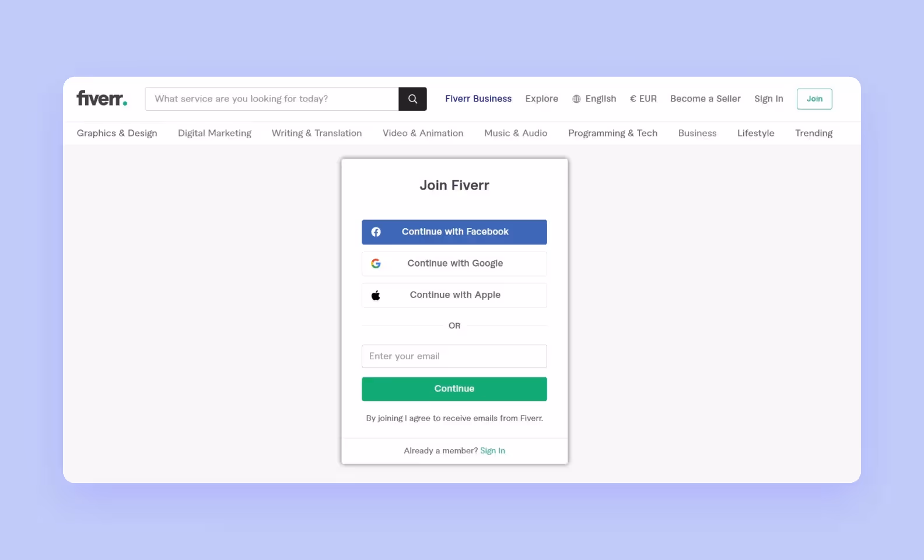
Task: Change language from English
Action: [594, 99]
